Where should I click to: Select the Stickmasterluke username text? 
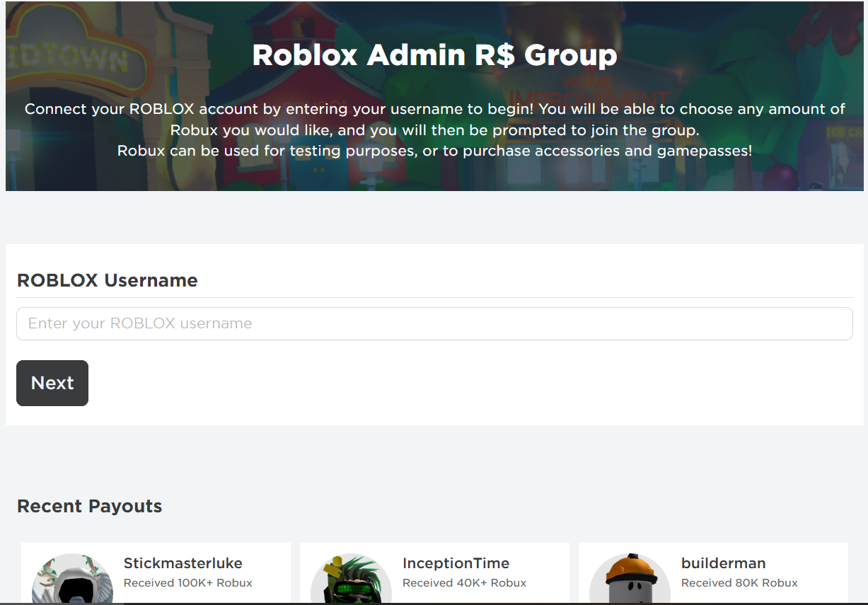183,563
